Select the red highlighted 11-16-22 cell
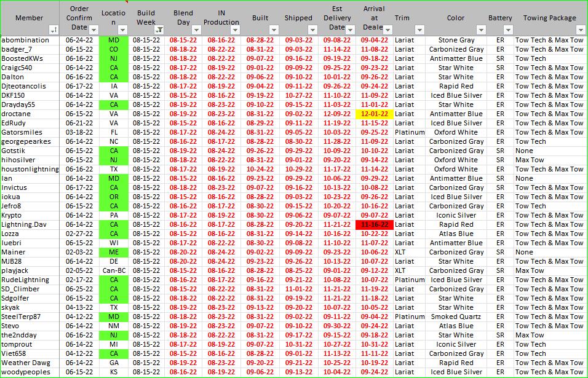The height and width of the screenshot is (378, 588). click(x=375, y=224)
